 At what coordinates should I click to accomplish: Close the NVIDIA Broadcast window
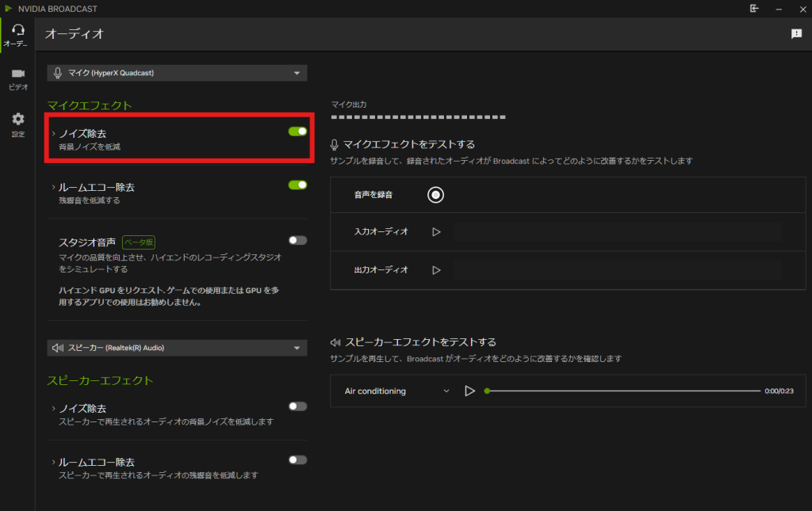point(802,9)
